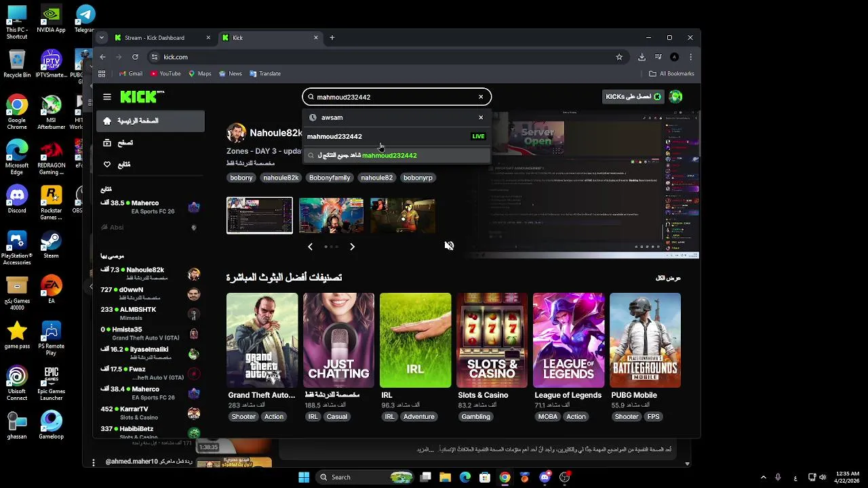Click the Adventure tag under IRL
868x488 pixels.
[x=419, y=417]
